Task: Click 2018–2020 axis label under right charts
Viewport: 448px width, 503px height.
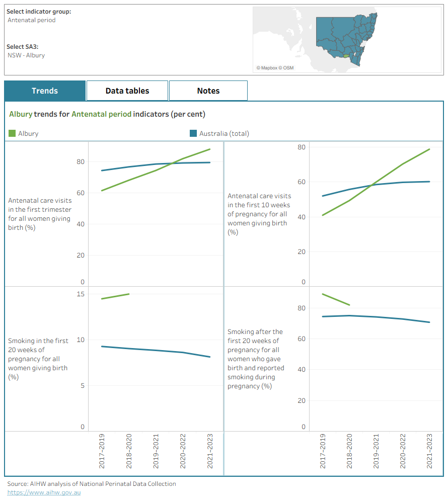Action: 349,451
